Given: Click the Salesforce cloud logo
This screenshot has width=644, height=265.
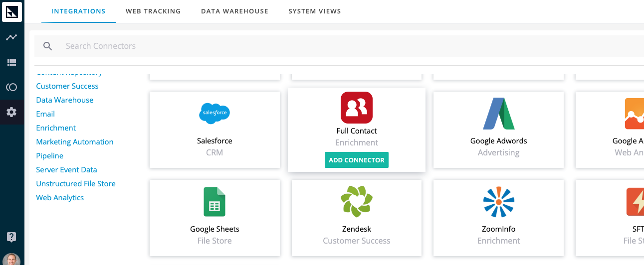Looking at the screenshot, I should [x=215, y=114].
